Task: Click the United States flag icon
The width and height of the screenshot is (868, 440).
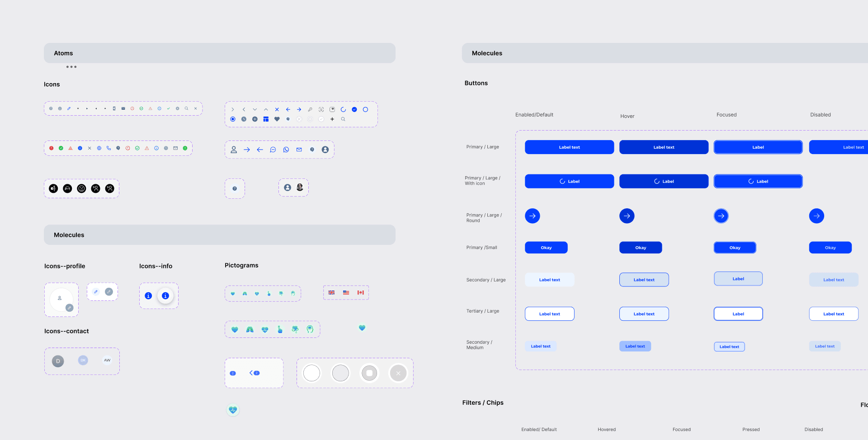Action: click(346, 292)
